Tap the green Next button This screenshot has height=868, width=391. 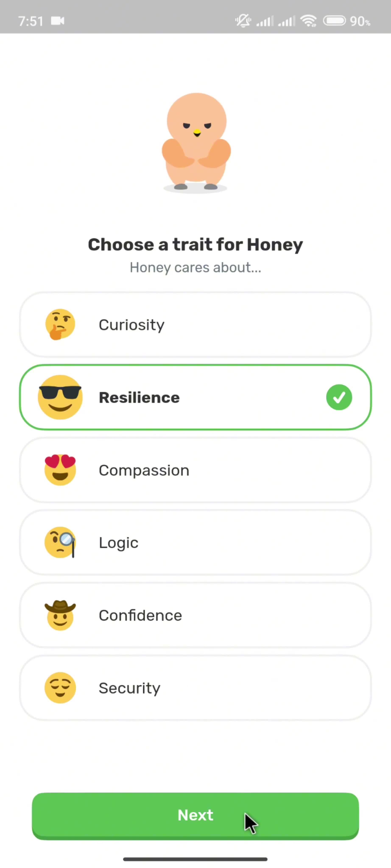tap(195, 816)
